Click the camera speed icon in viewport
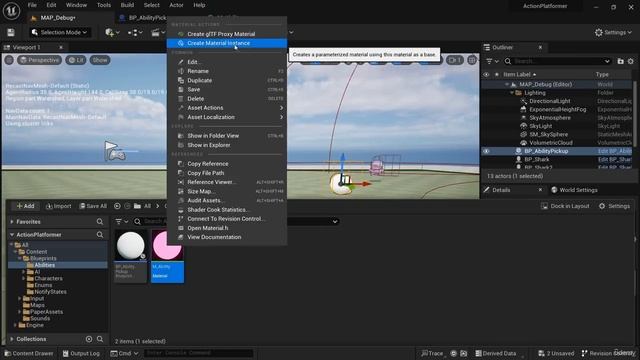This screenshot has width=640, height=360. [x=454, y=60]
